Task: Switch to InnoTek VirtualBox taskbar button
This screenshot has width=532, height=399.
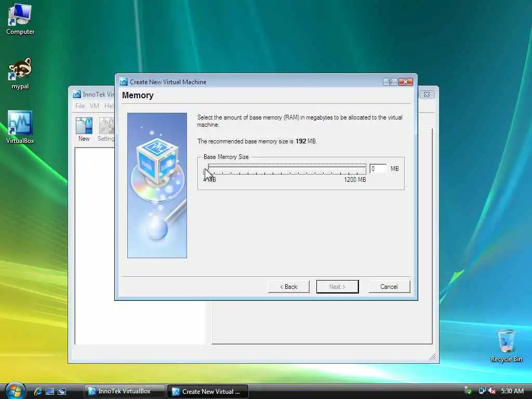Action: click(x=124, y=391)
